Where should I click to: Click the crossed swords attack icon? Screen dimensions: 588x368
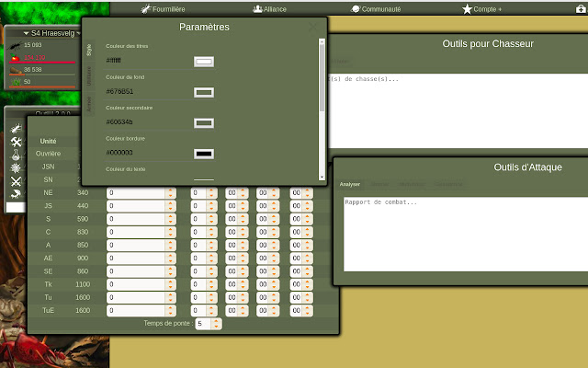click(16, 180)
